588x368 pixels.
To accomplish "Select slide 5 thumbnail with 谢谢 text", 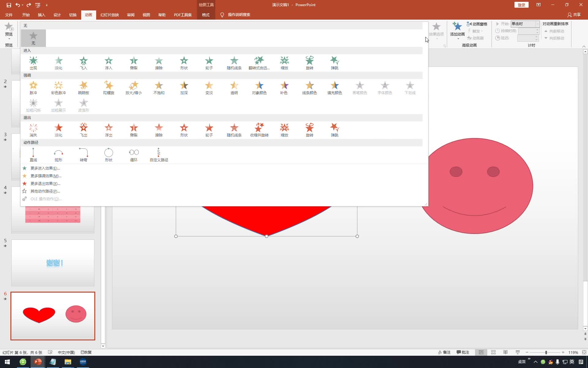I will [x=53, y=263].
